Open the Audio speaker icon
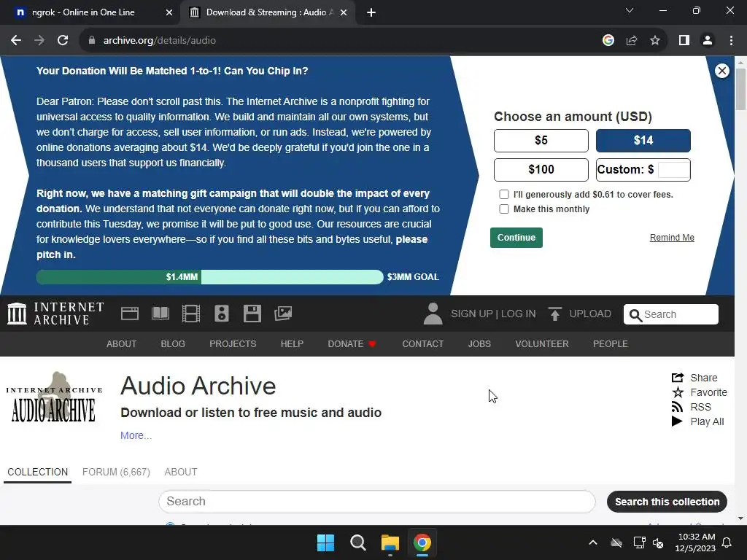Image resolution: width=747 pixels, height=560 pixels. point(222,314)
